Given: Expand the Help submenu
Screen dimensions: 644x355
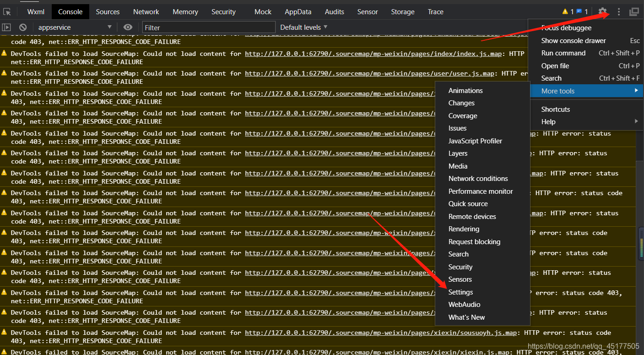Looking at the screenshot, I should [586, 122].
